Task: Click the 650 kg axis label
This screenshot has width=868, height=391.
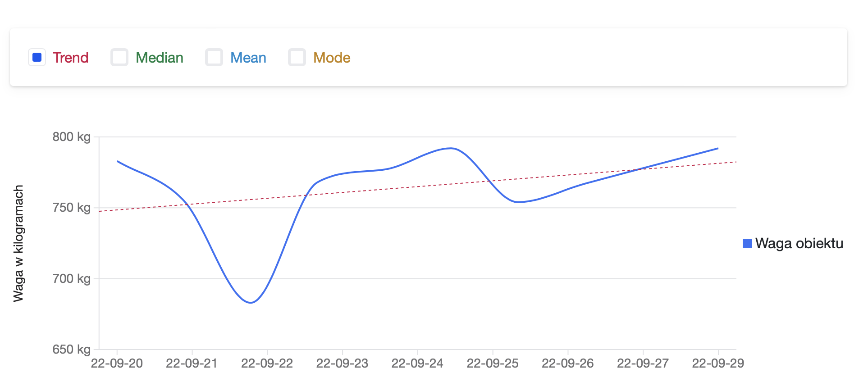Action: point(72,350)
